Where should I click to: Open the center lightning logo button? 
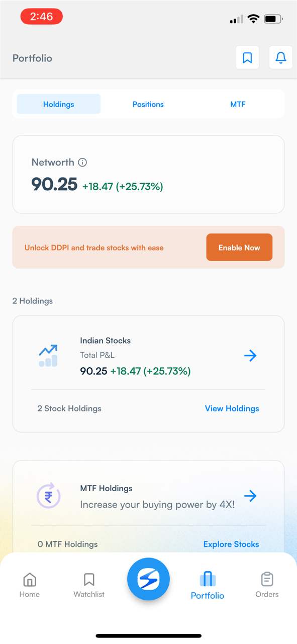pos(148,579)
